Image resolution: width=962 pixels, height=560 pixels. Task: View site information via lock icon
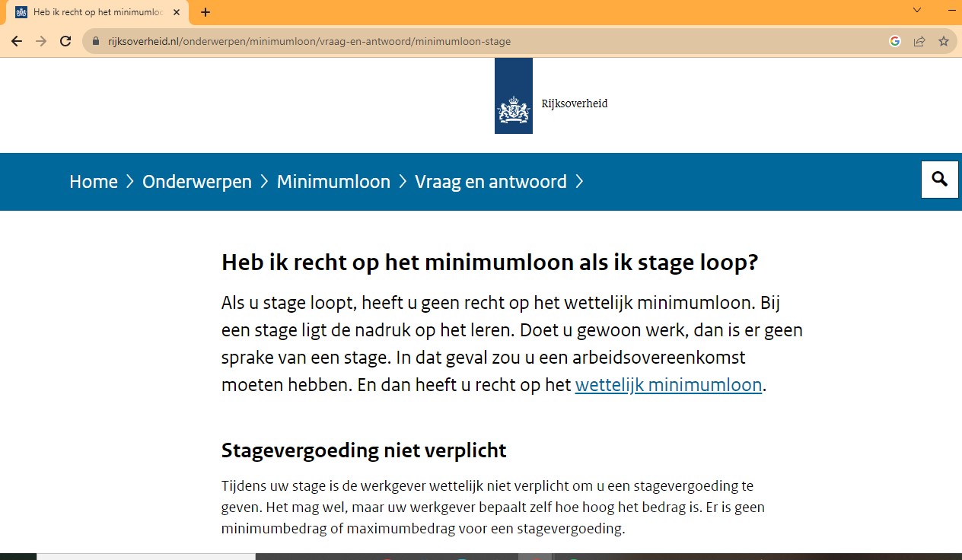click(96, 41)
